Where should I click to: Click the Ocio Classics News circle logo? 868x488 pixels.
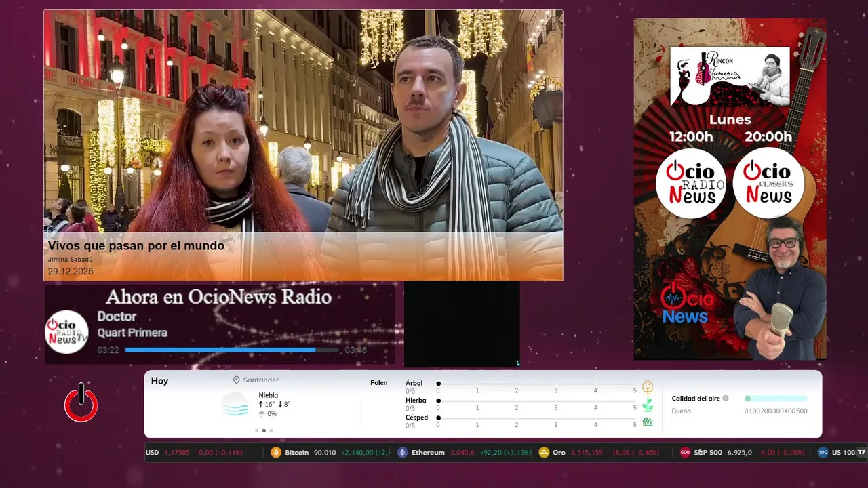click(x=768, y=183)
